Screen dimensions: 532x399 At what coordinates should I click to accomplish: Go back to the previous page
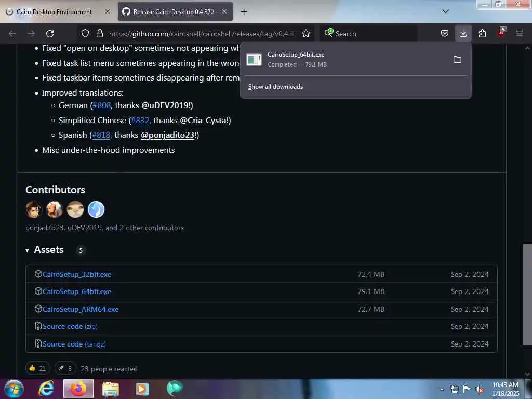pos(12,34)
